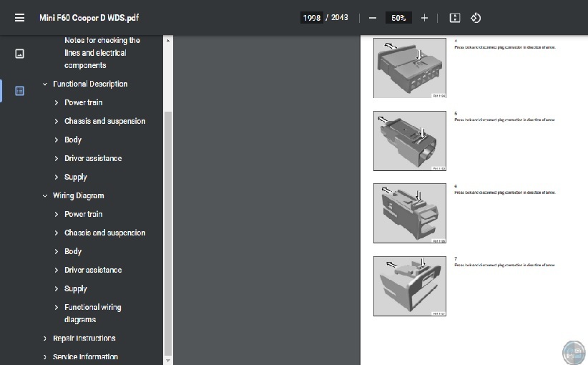Viewport: 588px width, 365px height.
Task: Fit page to window icon
Action: pos(455,18)
